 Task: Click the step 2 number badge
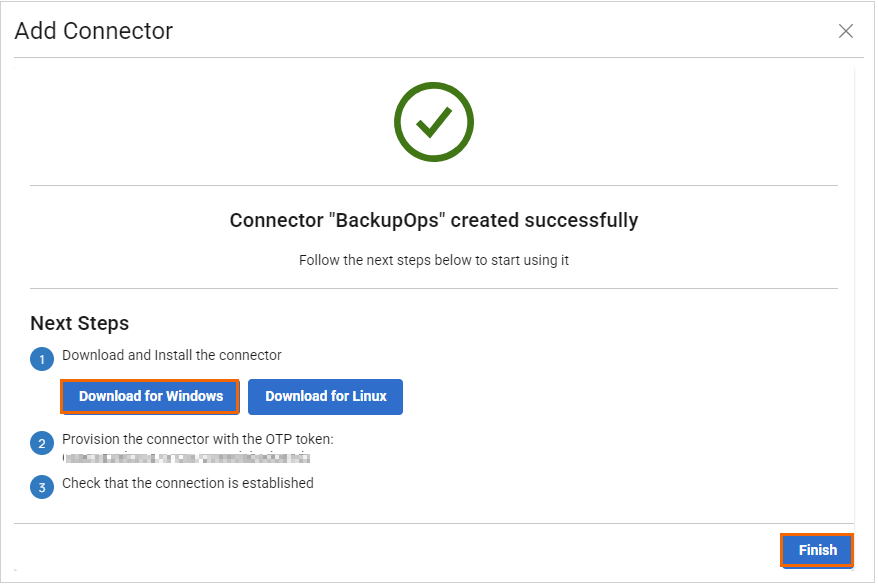(x=43, y=442)
